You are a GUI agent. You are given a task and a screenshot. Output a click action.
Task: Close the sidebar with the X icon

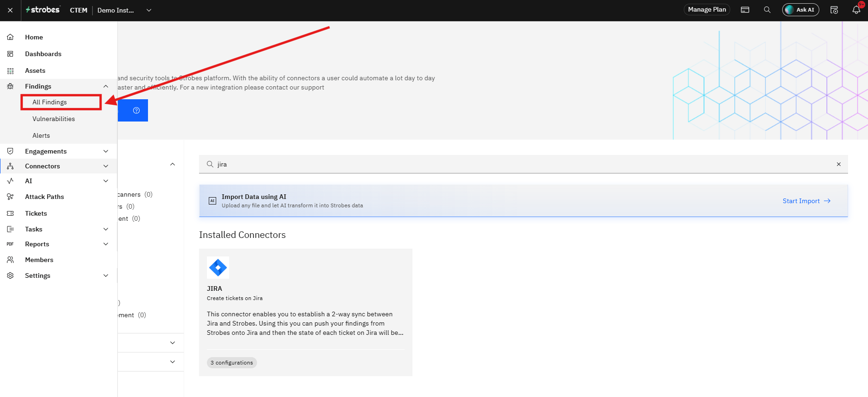point(10,10)
